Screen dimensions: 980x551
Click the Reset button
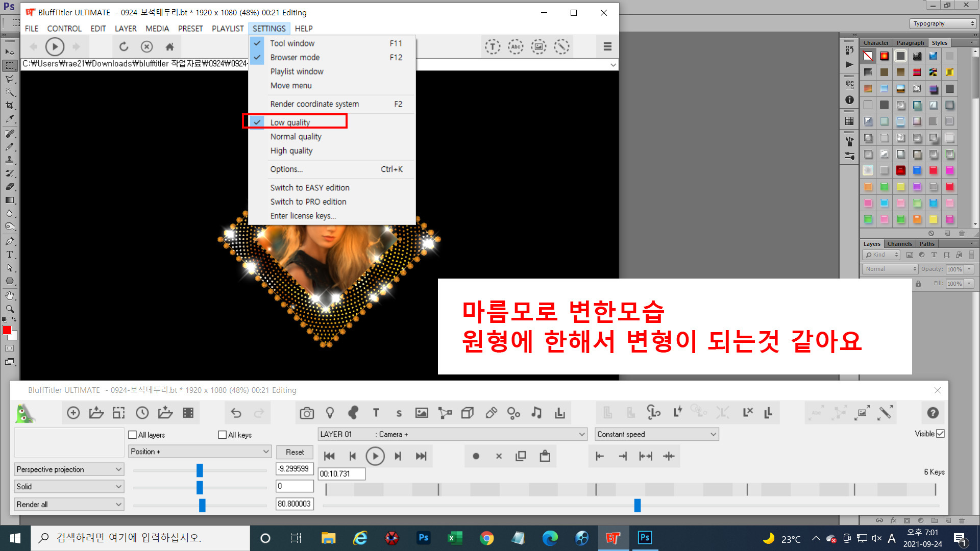coord(295,452)
